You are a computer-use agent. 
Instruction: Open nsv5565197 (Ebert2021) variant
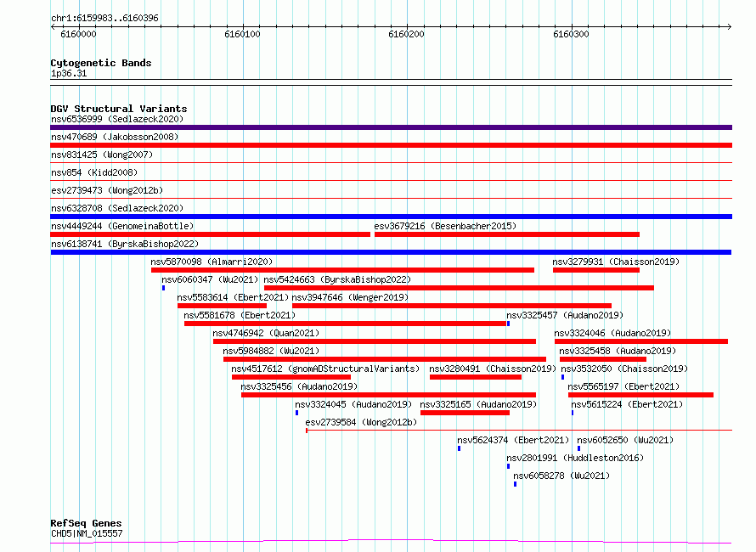point(623,386)
